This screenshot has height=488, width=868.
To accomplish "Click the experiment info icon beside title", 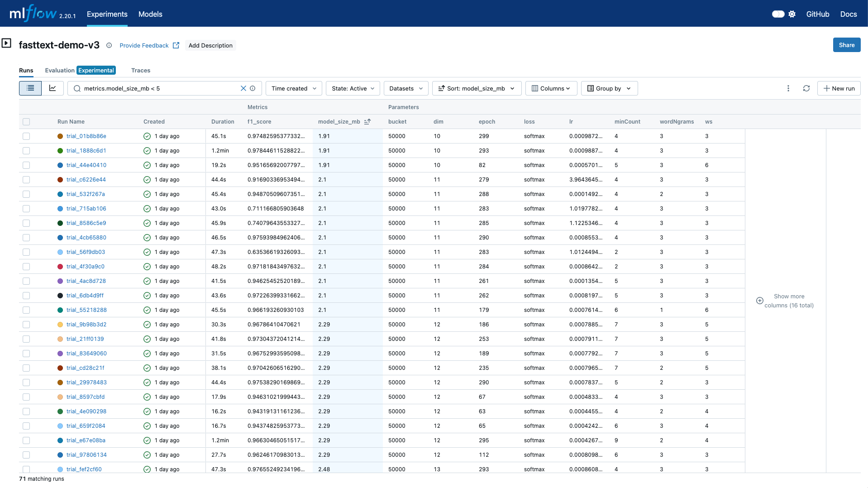I will tap(109, 45).
